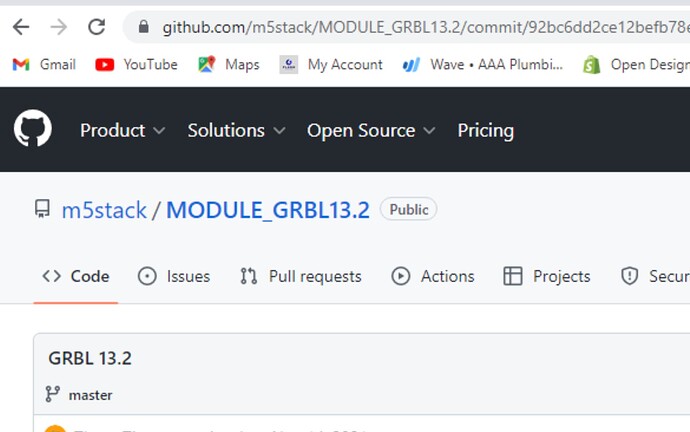Expand the Product dropdown menu

122,131
